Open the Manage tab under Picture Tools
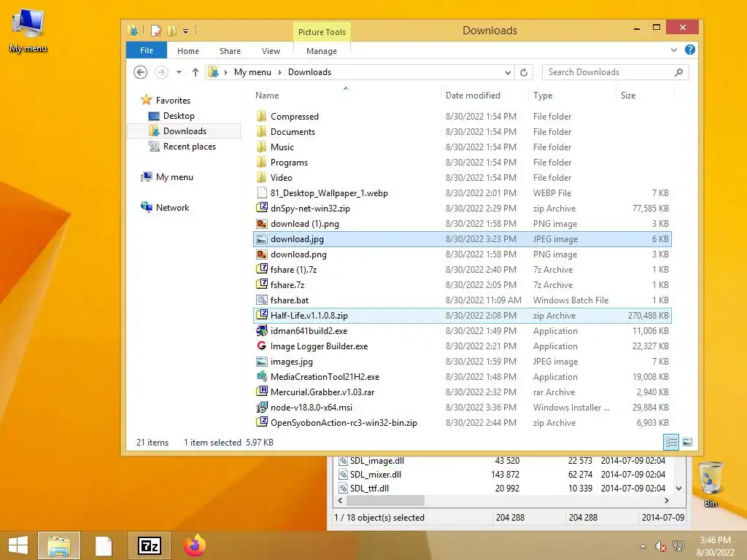Screen dimensions: 747x560 click(322, 51)
